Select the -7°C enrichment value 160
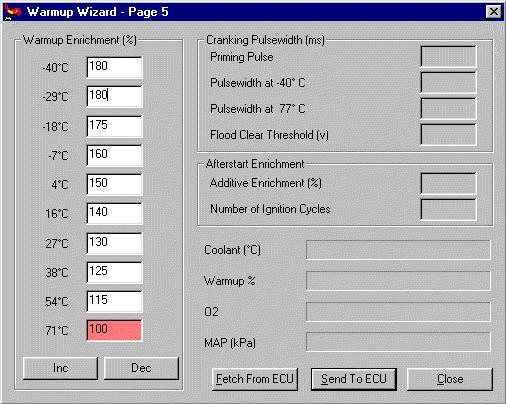The width and height of the screenshot is (506, 404). 114,155
